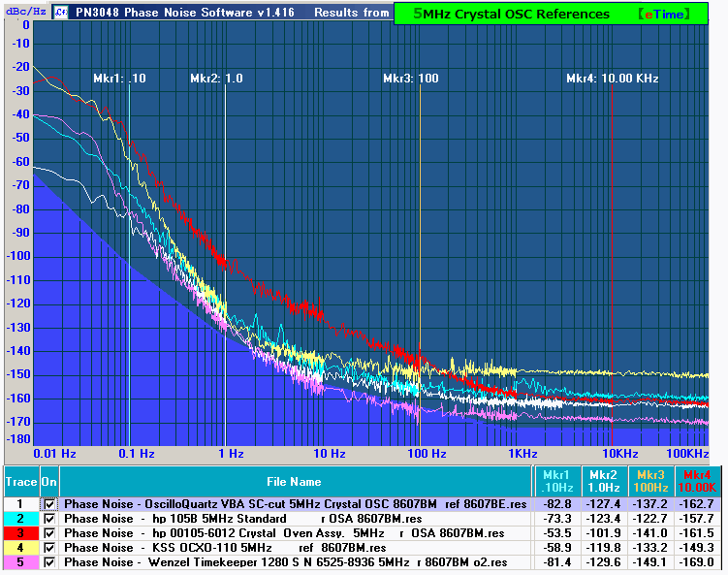Click the 5MHz Crystal OSC References title
Viewport: 728px width, 575px height.
[511, 14]
